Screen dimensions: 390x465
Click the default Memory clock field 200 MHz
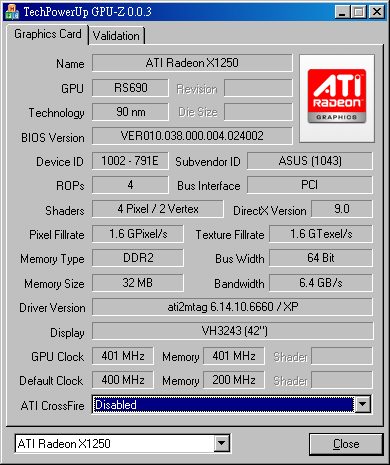pyautogui.click(x=234, y=380)
